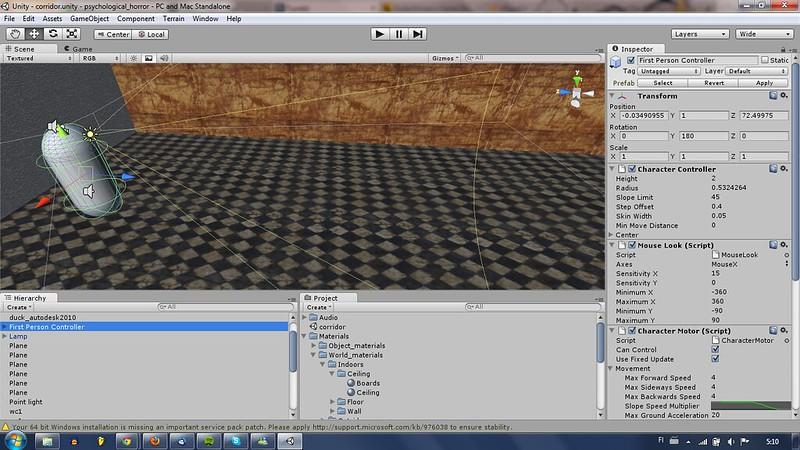800x450 pixels.
Task: Select the Rotate tool
Action: [x=54, y=34]
